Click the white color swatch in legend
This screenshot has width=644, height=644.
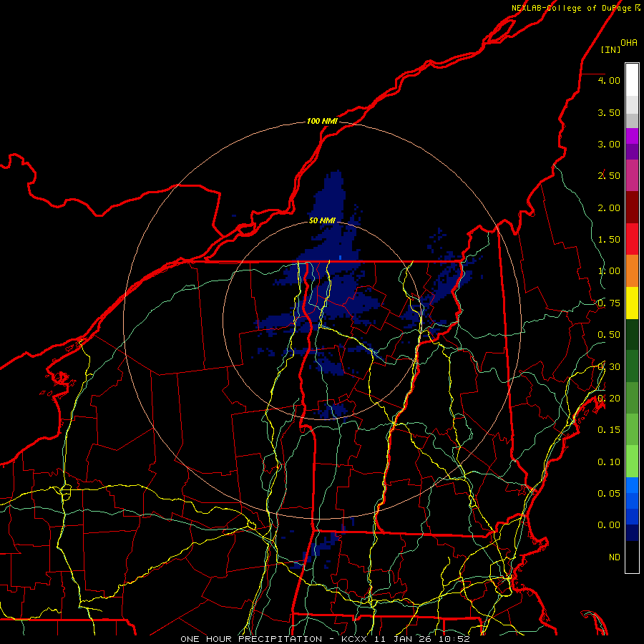point(632,80)
